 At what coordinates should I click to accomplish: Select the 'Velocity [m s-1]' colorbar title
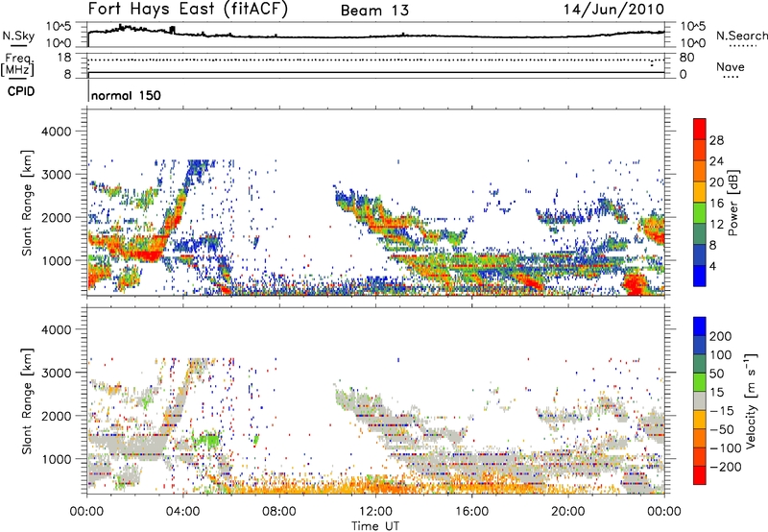click(751, 400)
